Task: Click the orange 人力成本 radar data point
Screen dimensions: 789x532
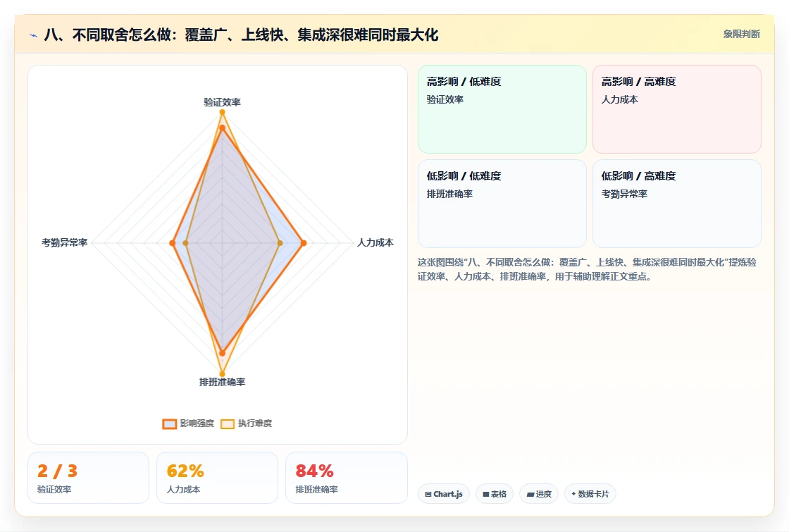Action: [304, 243]
